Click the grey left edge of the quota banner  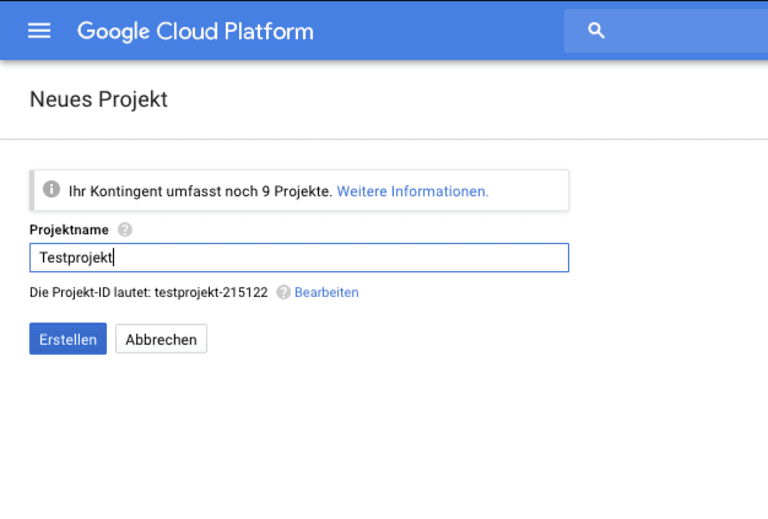point(32,190)
